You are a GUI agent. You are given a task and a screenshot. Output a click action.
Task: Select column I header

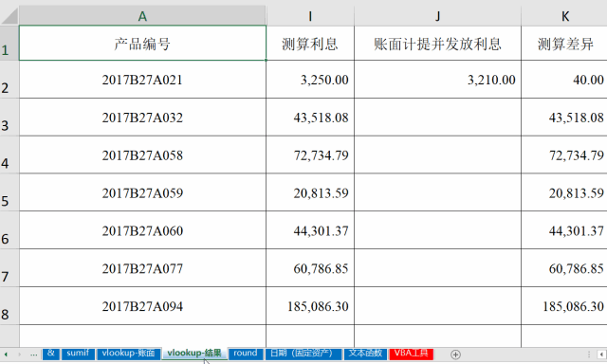pyautogui.click(x=310, y=16)
